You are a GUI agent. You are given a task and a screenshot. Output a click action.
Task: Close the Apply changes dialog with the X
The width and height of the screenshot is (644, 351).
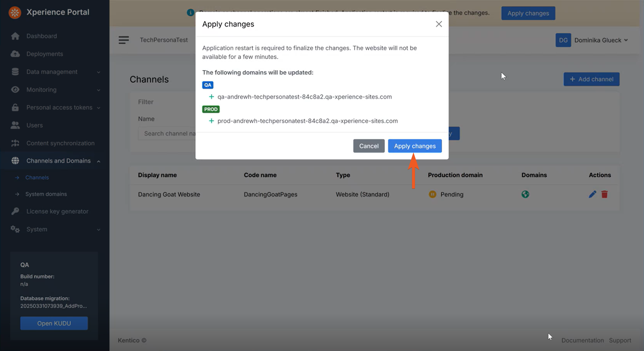click(x=439, y=24)
